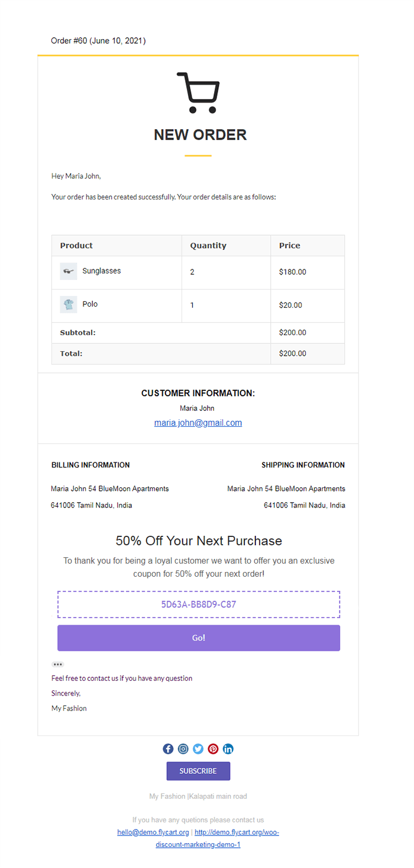
Task: Click the SUBSCRIBE button
Action: pos(198,771)
